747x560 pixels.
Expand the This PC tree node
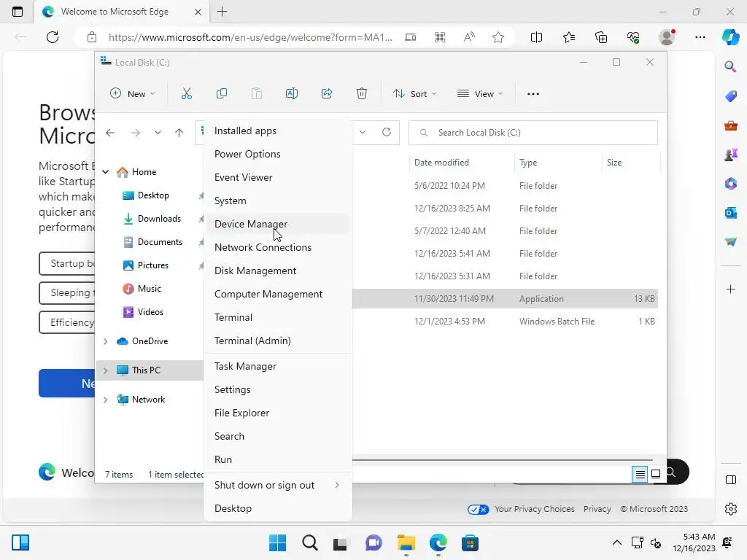[x=106, y=370]
